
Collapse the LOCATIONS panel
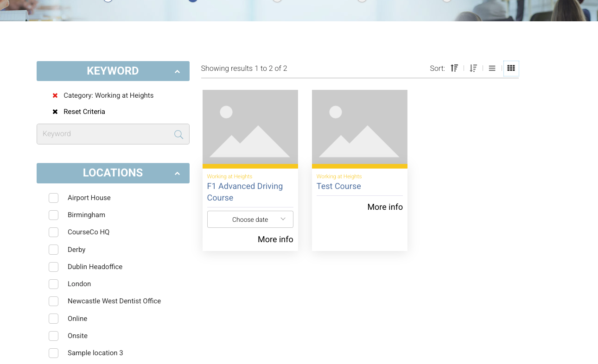[177, 173]
